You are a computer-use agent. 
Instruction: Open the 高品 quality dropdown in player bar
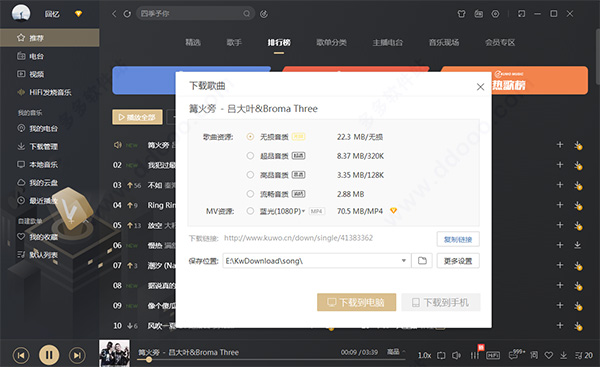tap(396, 352)
